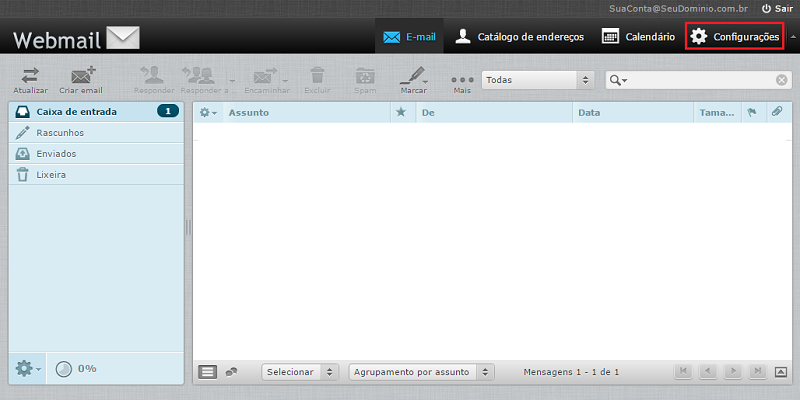Viewport: 800px width, 400px height.
Task: Switch to list view mode
Action: pyautogui.click(x=208, y=372)
